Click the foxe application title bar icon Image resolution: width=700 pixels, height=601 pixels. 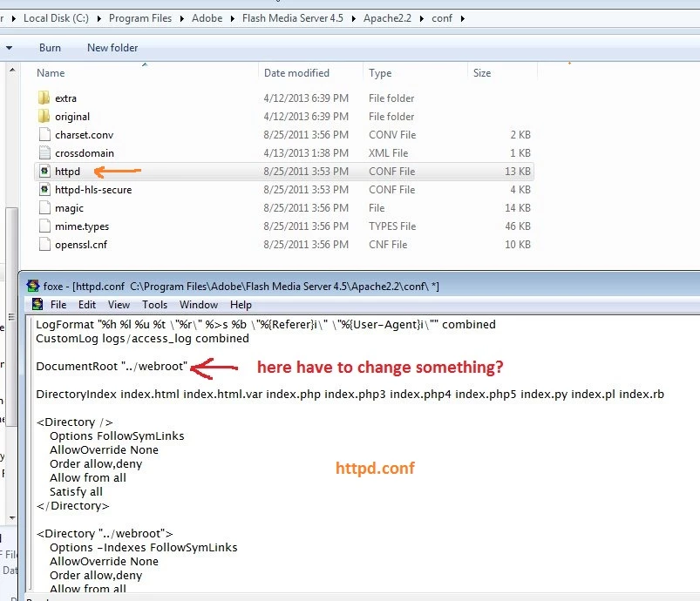[32, 286]
